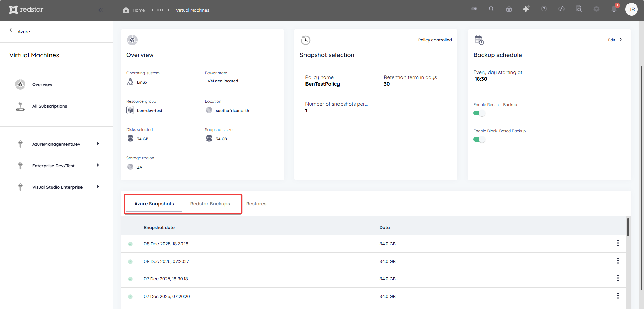The image size is (644, 309).
Task: Go back to Azure with arrow
Action: 11,30
